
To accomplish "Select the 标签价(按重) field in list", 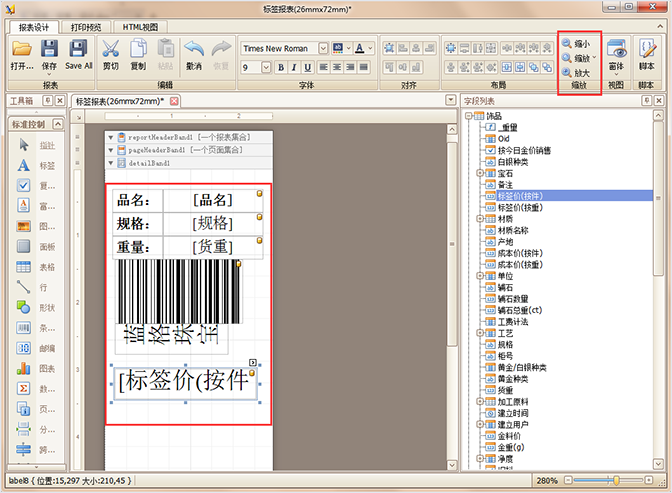I will pos(520,207).
